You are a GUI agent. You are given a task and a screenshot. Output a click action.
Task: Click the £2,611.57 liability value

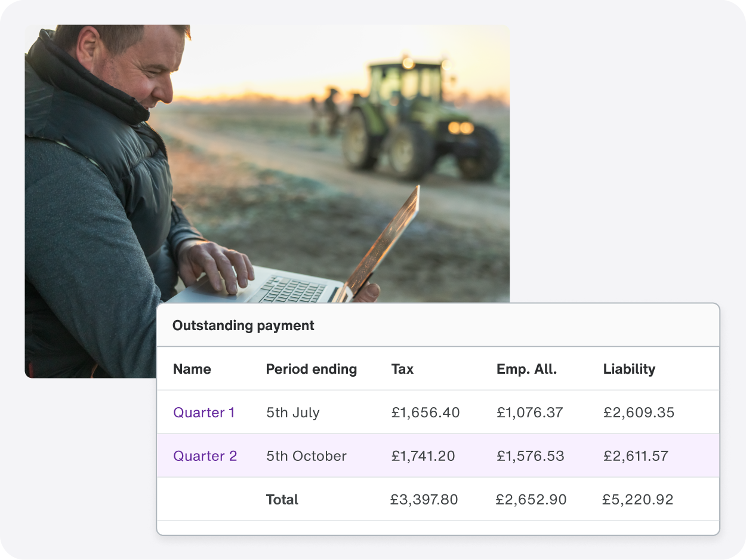(639, 456)
